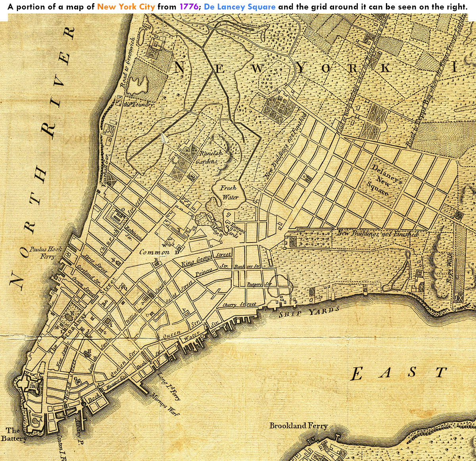This screenshot has width=476, height=461.
Task: Click the orange 'New York City' caption text
Action: point(126,7)
